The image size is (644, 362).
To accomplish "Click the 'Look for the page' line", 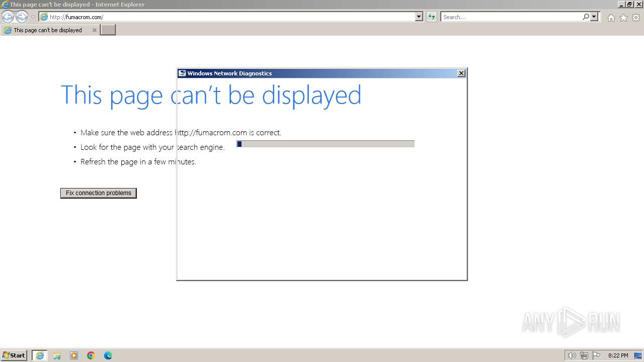I will (x=152, y=147).
